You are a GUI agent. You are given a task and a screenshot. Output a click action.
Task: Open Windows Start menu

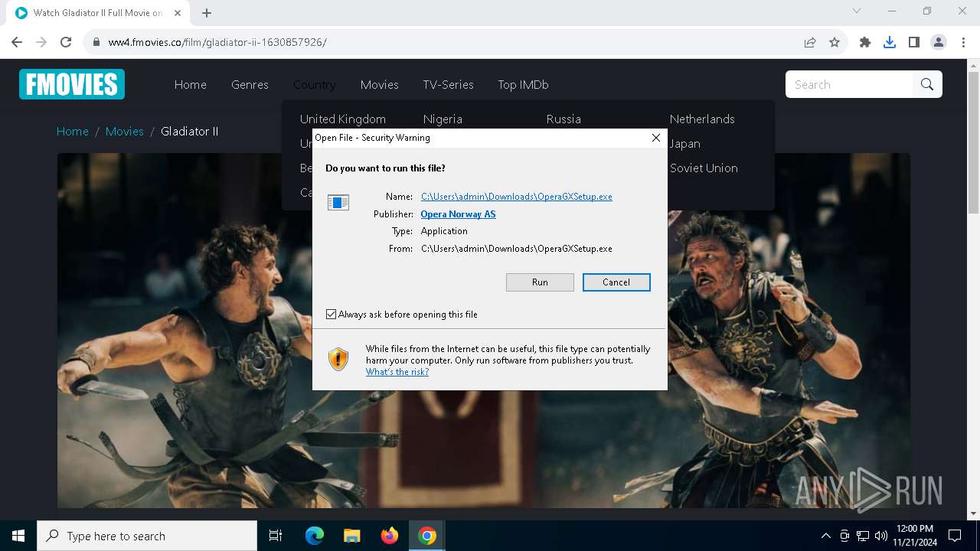pyautogui.click(x=18, y=536)
